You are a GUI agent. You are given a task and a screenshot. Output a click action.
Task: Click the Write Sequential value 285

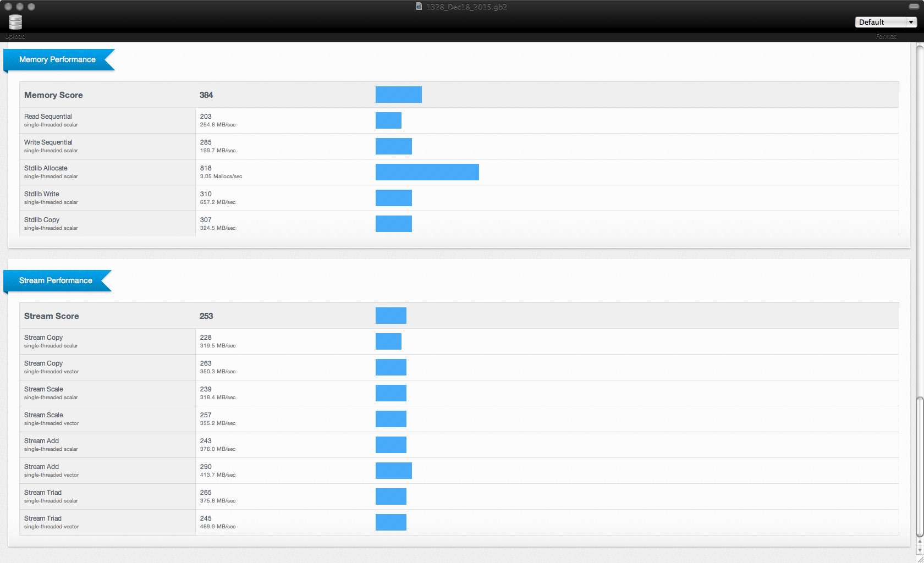(x=206, y=142)
